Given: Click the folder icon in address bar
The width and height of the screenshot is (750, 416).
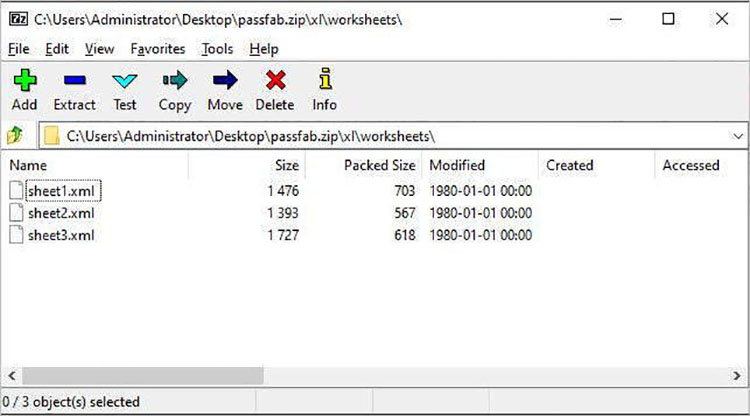Looking at the screenshot, I should [x=51, y=136].
